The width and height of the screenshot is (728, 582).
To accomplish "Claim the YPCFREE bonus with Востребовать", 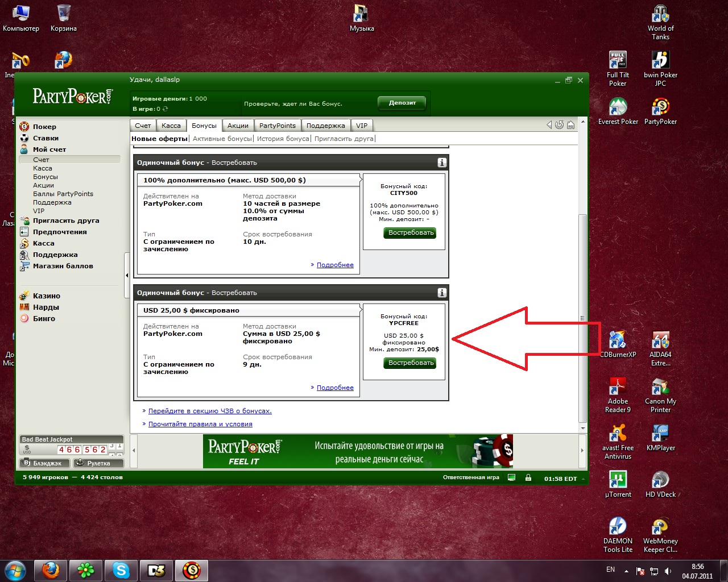I will pos(409,363).
